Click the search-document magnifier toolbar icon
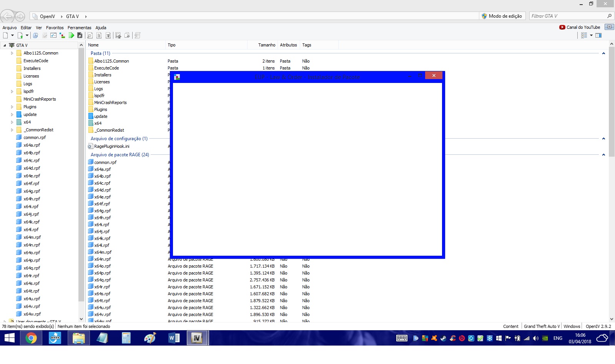The height and width of the screenshot is (364, 615). point(90,35)
